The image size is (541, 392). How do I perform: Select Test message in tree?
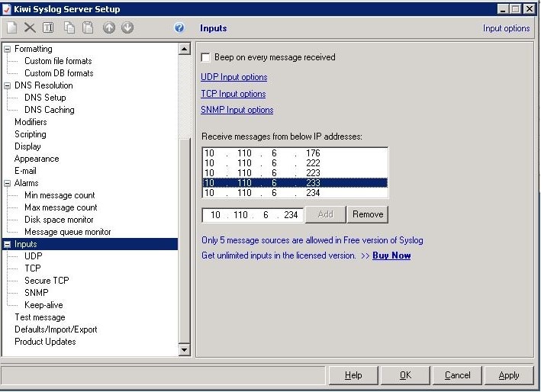point(40,317)
